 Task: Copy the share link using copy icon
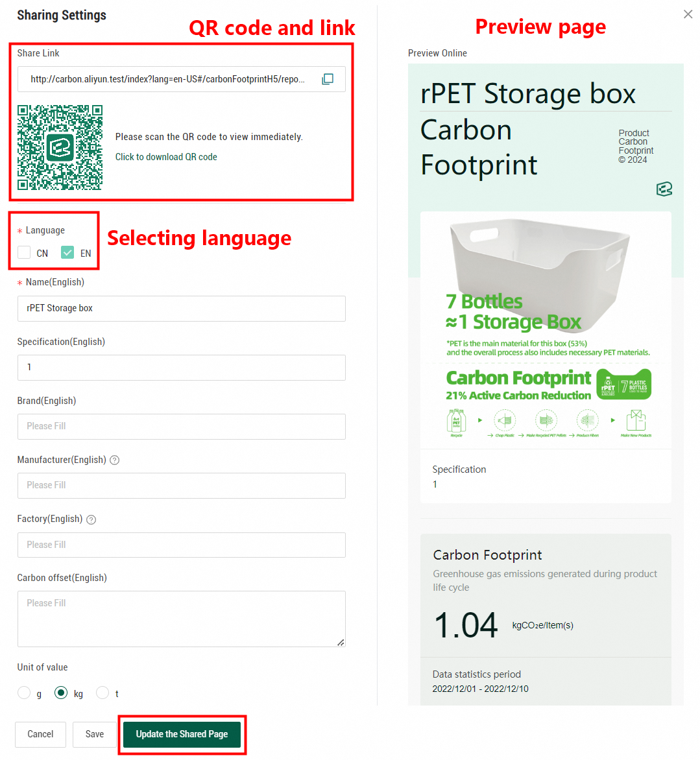(328, 79)
